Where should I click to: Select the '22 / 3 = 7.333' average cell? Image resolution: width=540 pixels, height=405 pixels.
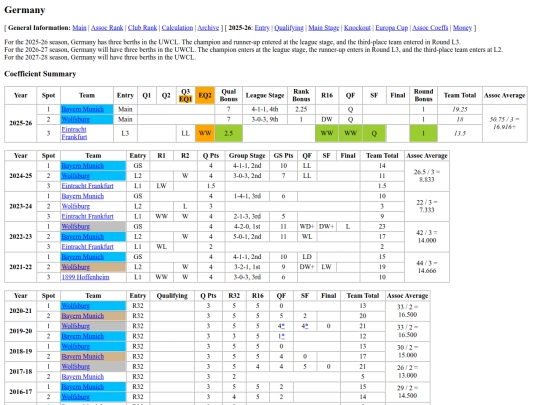tap(427, 206)
